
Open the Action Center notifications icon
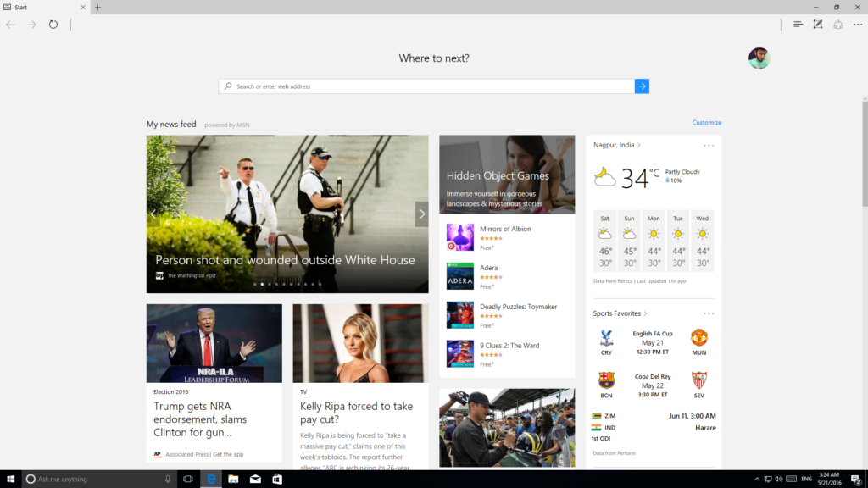click(856, 480)
